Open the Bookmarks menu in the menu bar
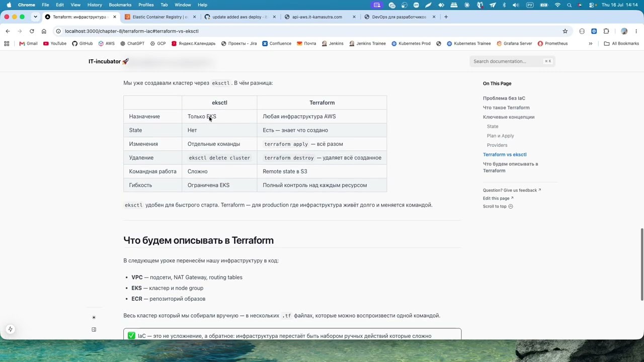The image size is (644, 362). 120,5
